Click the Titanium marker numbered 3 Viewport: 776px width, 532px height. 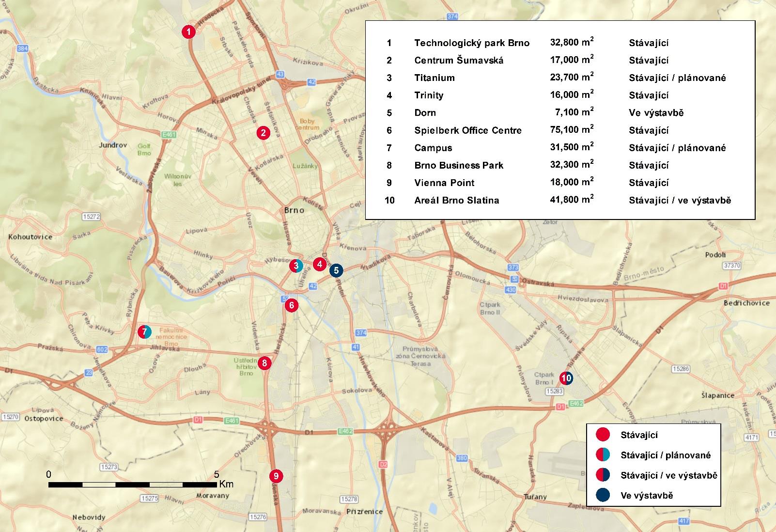coord(296,266)
